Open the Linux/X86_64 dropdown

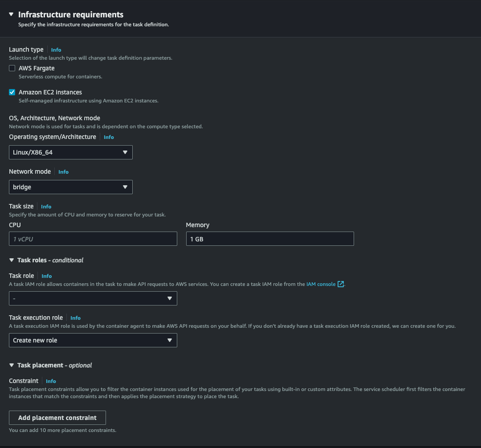pos(70,152)
